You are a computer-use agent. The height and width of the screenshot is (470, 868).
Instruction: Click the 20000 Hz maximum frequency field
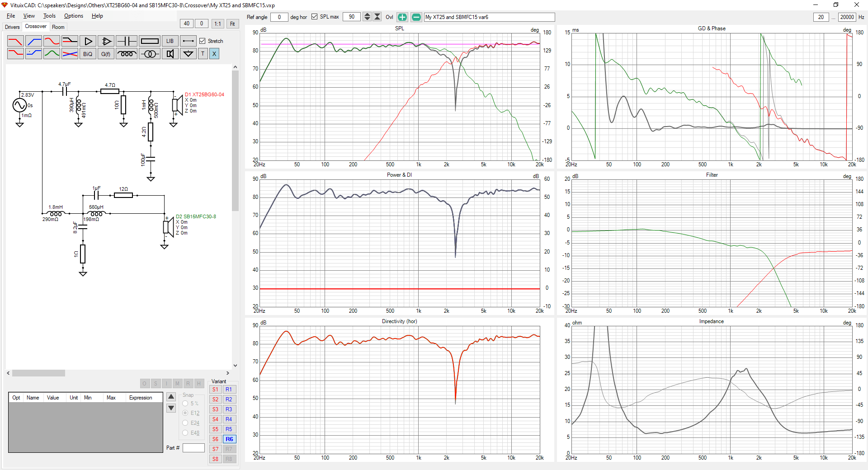coord(847,17)
